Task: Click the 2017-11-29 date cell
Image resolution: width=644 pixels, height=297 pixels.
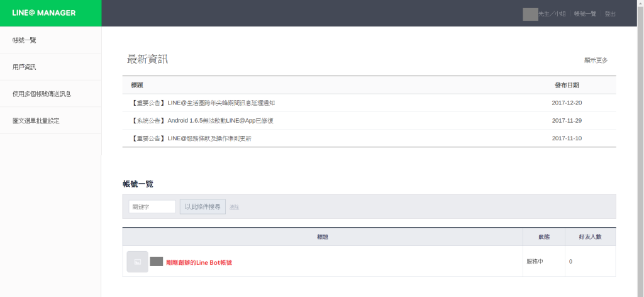Action: click(567, 121)
